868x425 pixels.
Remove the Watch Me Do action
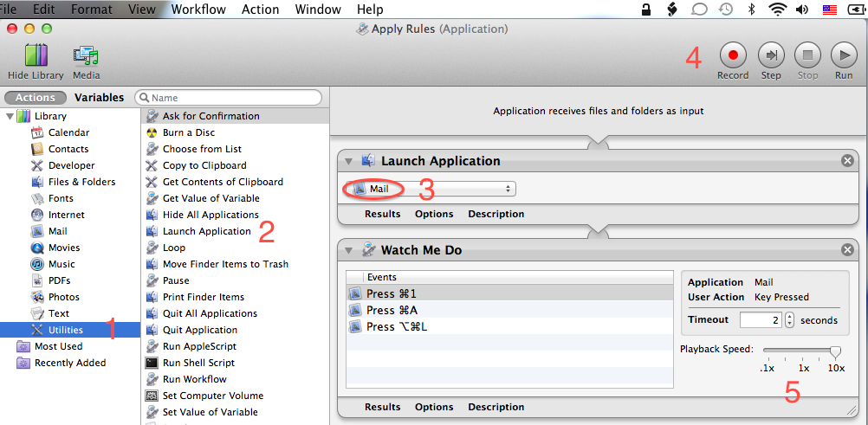pos(847,251)
